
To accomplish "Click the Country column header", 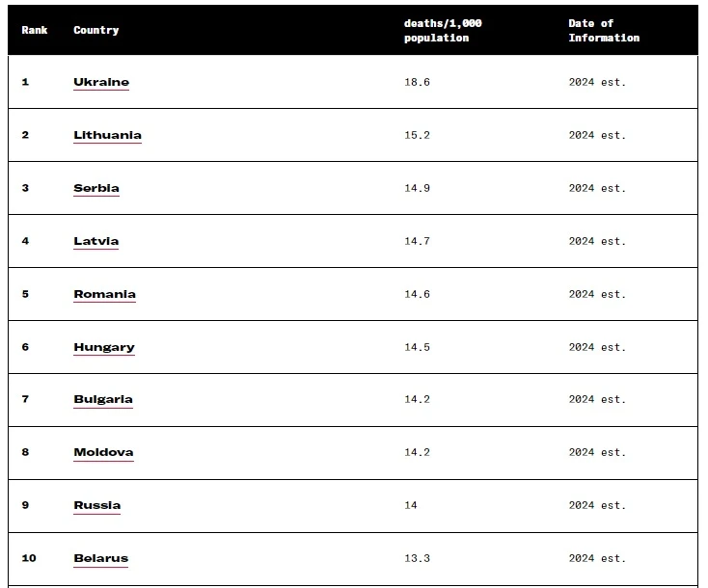I will tap(96, 31).
